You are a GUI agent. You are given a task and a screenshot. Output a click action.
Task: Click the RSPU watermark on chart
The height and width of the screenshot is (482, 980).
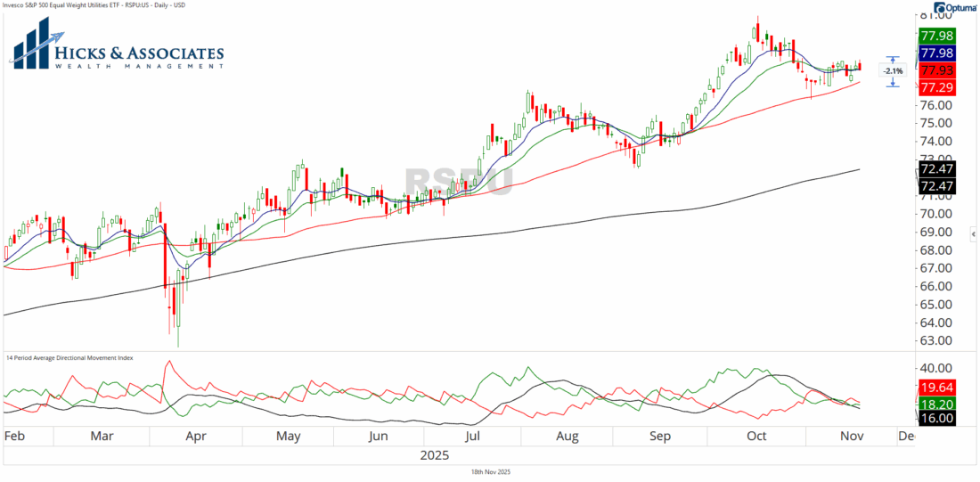(x=459, y=182)
